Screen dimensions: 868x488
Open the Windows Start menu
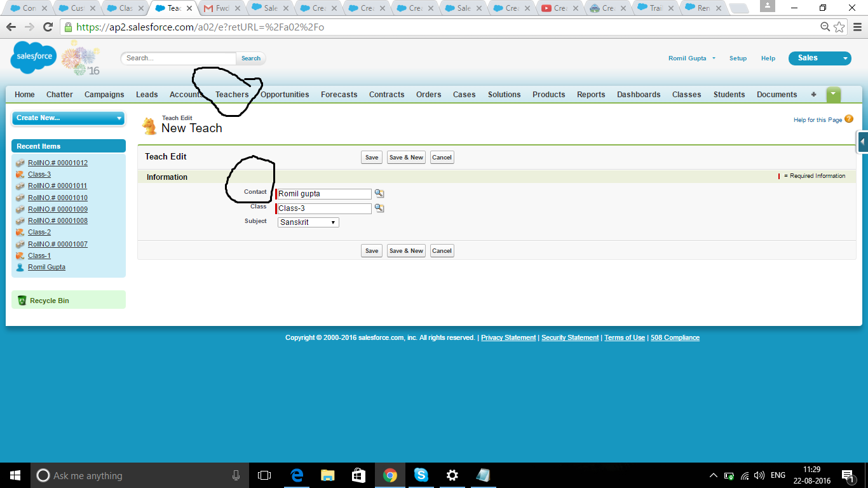click(x=15, y=475)
